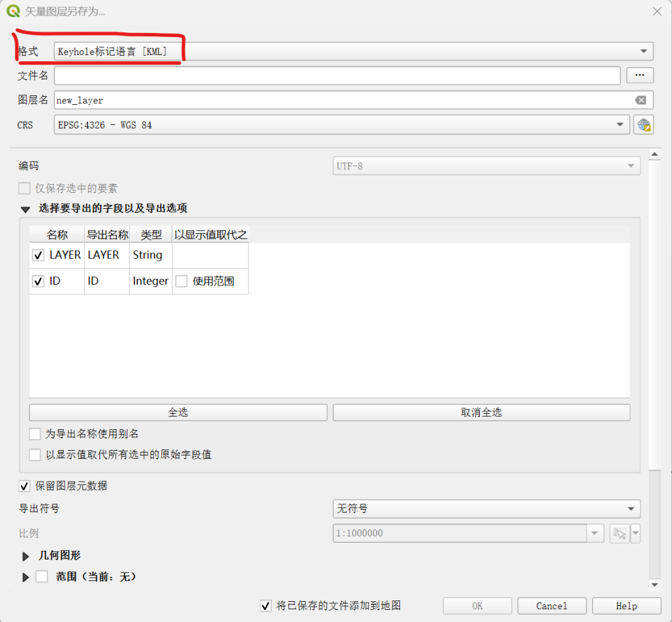Collapse the 选择要导出的字段以及导出选项 section
Image resolution: width=672 pixels, height=622 pixels.
26,209
